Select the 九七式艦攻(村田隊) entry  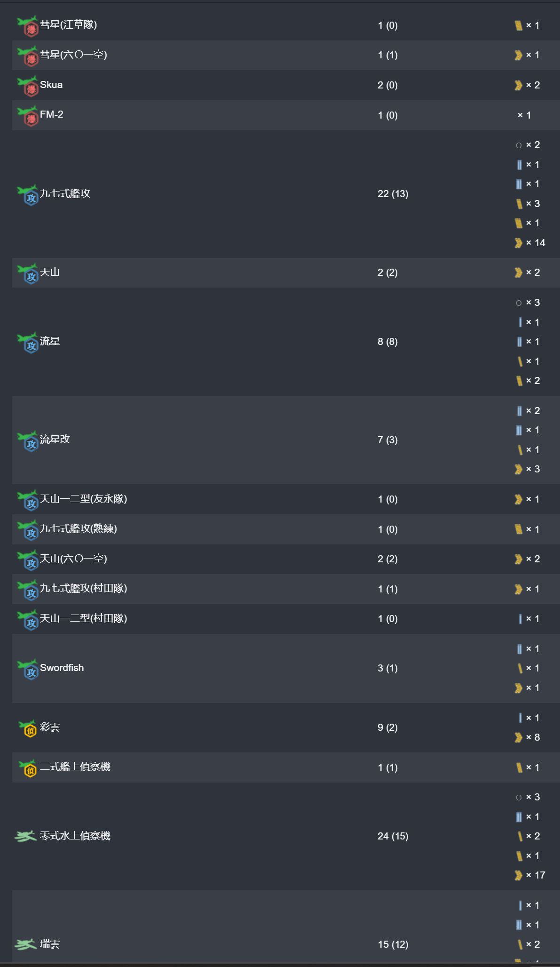coord(83,588)
